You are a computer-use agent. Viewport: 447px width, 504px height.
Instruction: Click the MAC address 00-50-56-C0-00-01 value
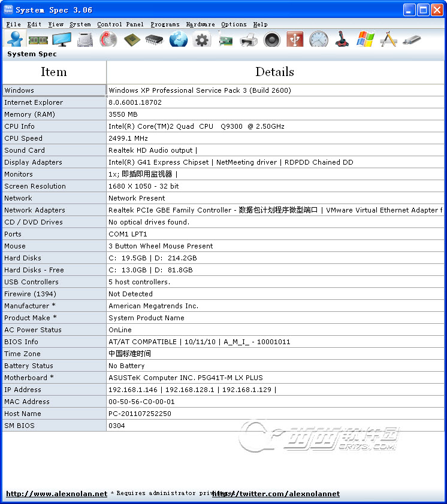(141, 402)
